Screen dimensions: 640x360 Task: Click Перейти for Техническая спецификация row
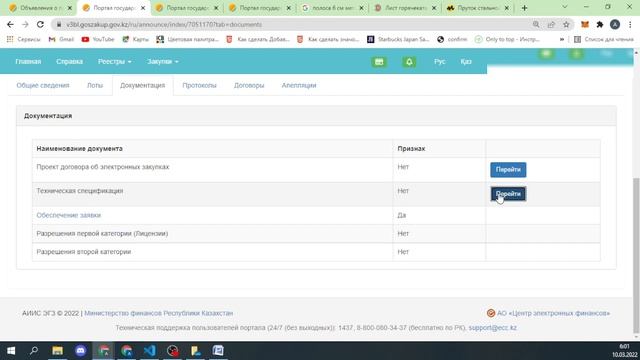pos(508,194)
